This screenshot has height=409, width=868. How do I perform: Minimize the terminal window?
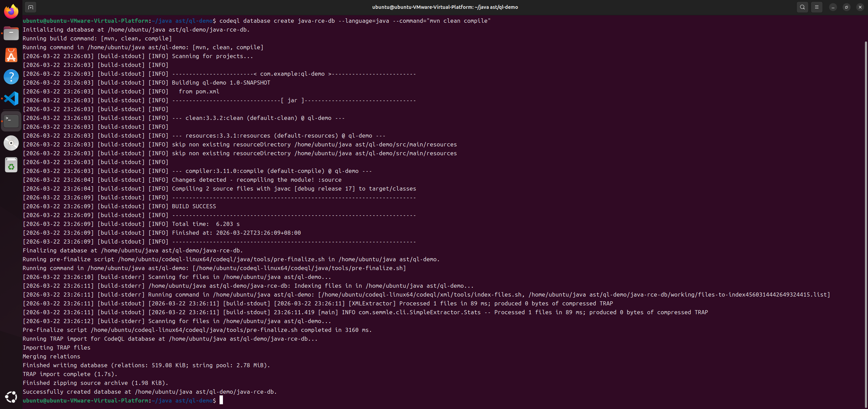tap(833, 7)
